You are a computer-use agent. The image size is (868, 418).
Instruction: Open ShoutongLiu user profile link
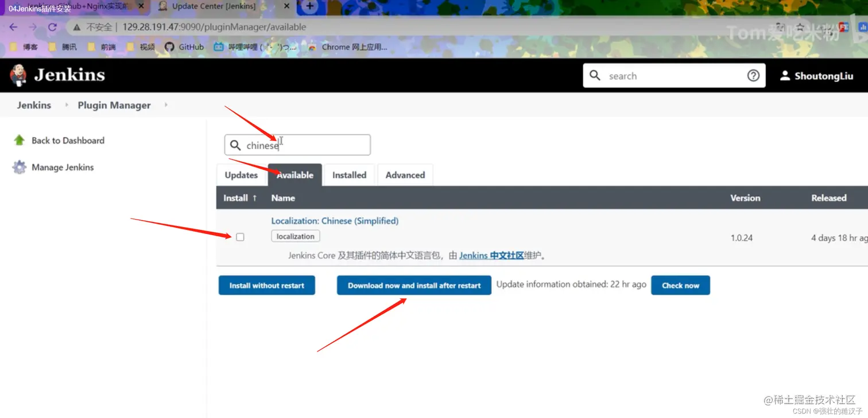[824, 76]
